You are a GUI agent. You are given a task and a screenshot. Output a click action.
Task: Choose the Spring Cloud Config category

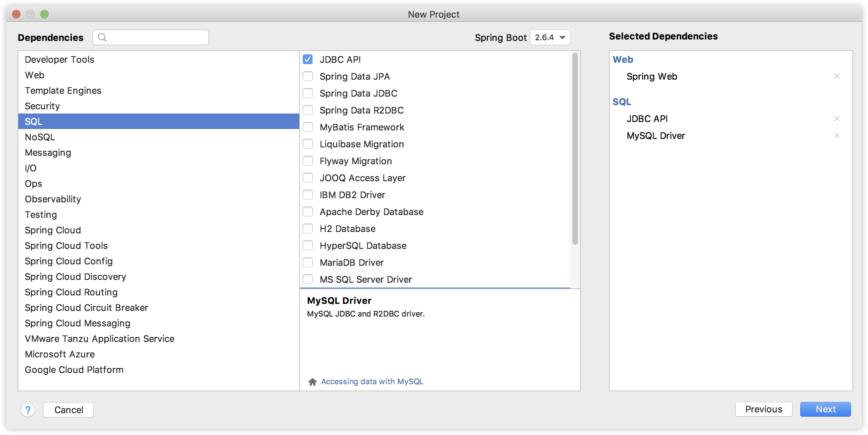coord(68,261)
